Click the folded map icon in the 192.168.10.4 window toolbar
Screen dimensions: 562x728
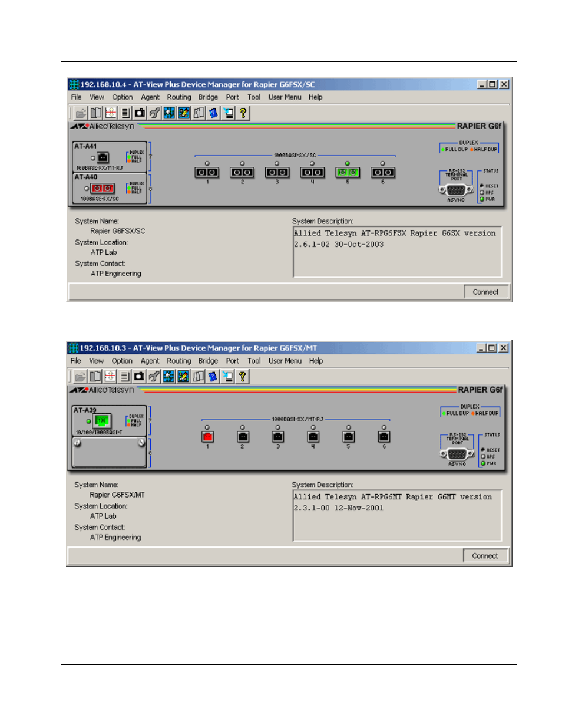pyautogui.click(x=199, y=113)
